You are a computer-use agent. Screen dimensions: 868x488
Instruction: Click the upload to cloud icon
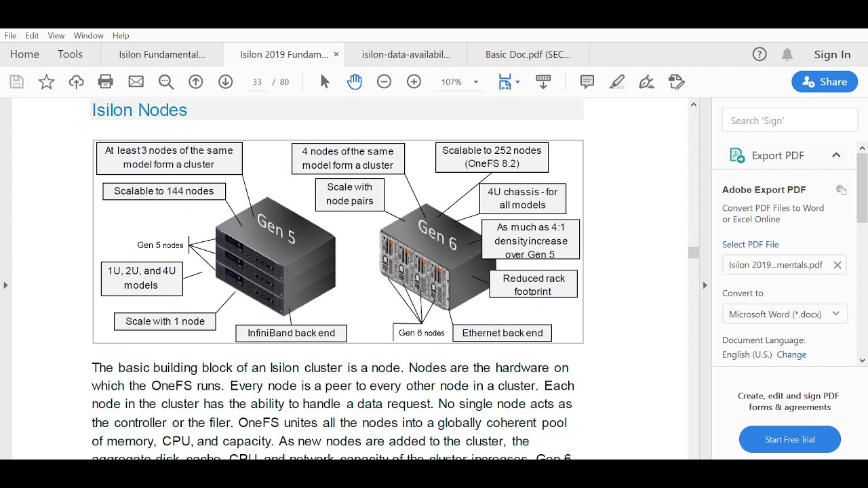pyautogui.click(x=77, y=82)
